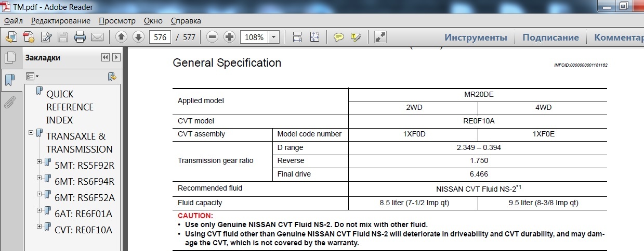The width and height of the screenshot is (644, 251).
Task: Open the Инструменты pane
Action: [475, 37]
